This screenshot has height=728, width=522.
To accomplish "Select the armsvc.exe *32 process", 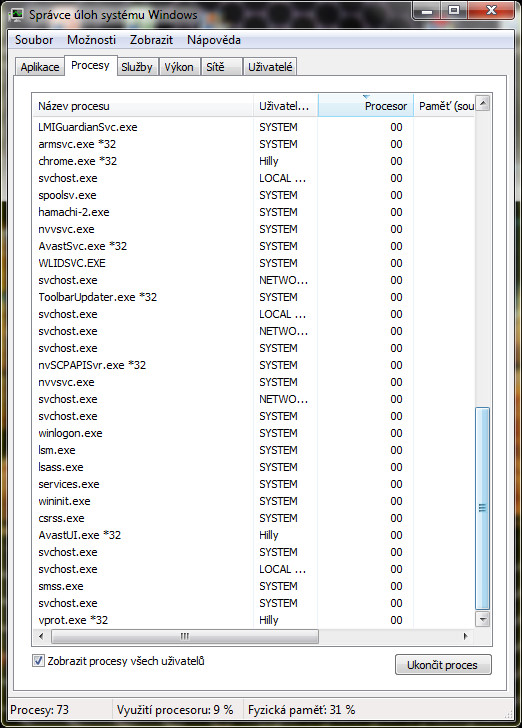I will coord(254,144).
